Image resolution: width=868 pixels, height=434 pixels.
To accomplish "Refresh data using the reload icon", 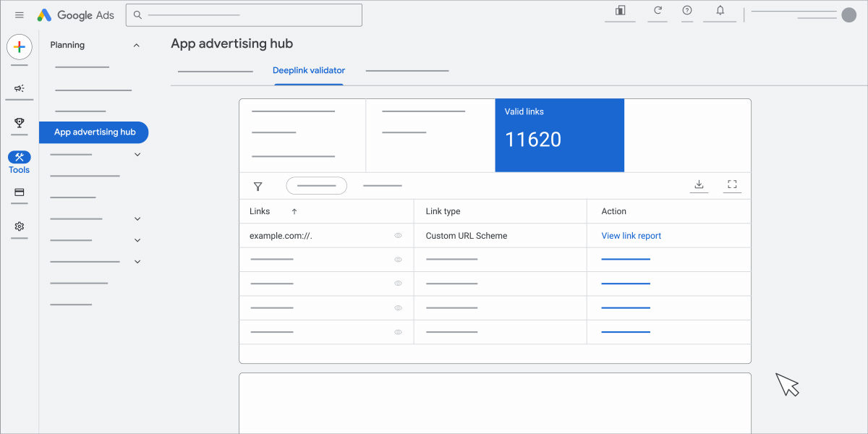I will (657, 12).
